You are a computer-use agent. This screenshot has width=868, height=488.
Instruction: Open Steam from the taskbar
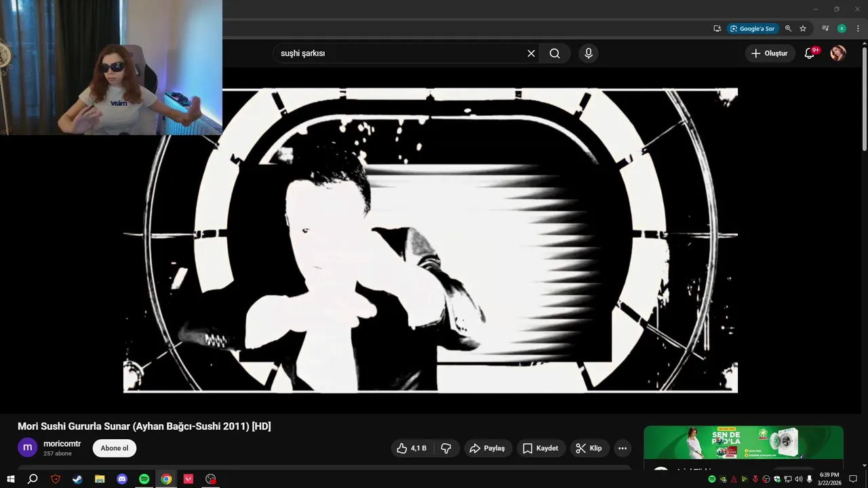tap(77, 479)
